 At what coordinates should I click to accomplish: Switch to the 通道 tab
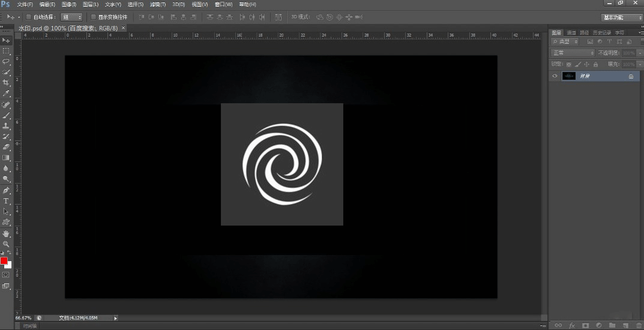pyautogui.click(x=571, y=32)
